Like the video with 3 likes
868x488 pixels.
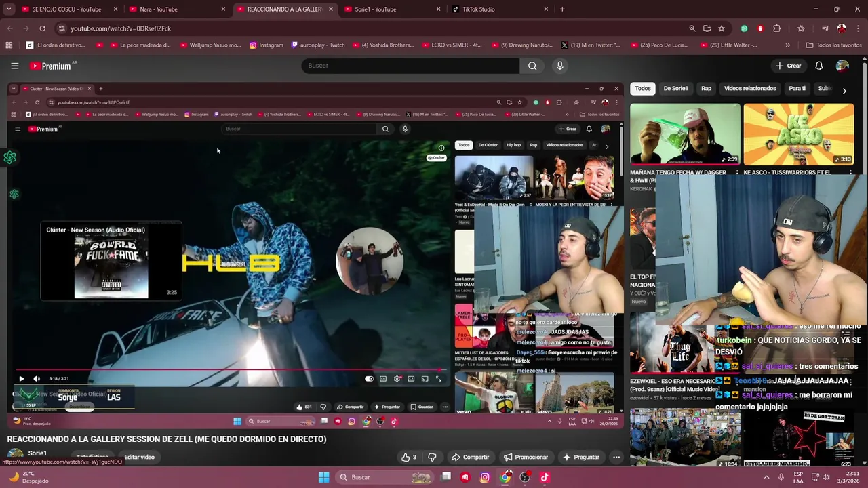click(409, 457)
